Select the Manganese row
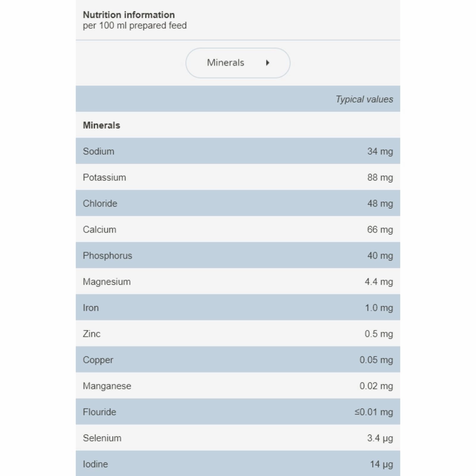The width and height of the screenshot is (476, 476). pyautogui.click(x=238, y=386)
